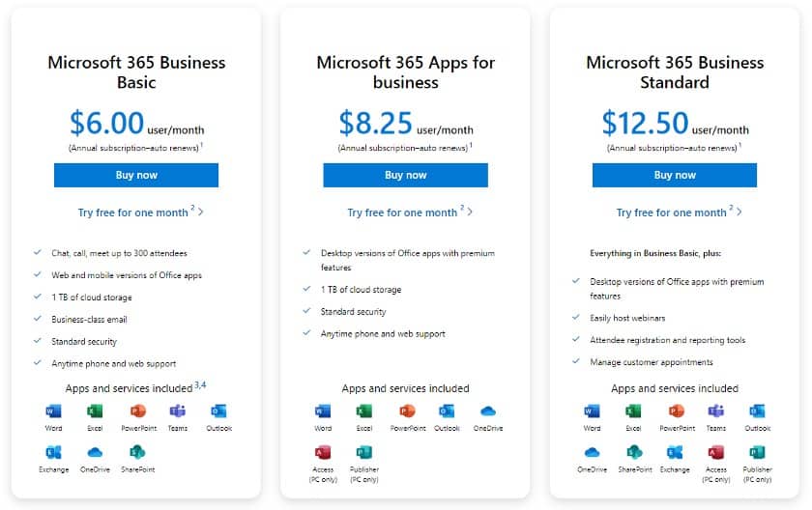
Task: Click Buy now for Business Basic plan
Action: [x=136, y=175]
